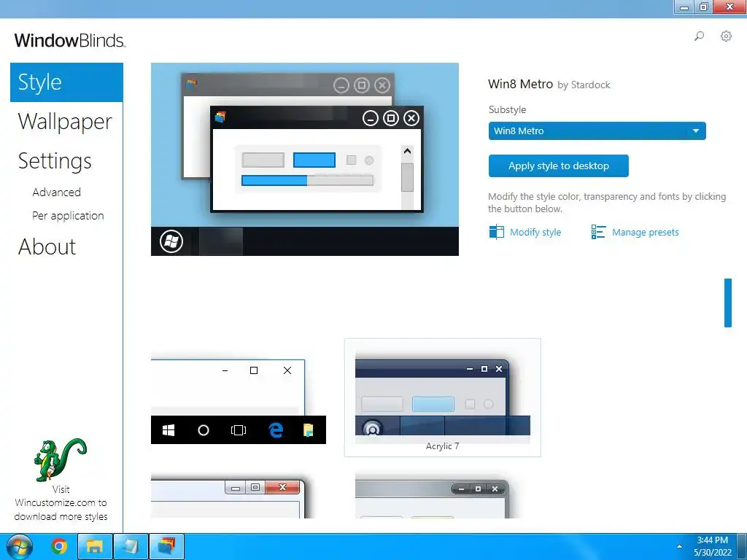This screenshot has width=747, height=560.
Task: Click the Modify style link text
Action: [x=535, y=233]
